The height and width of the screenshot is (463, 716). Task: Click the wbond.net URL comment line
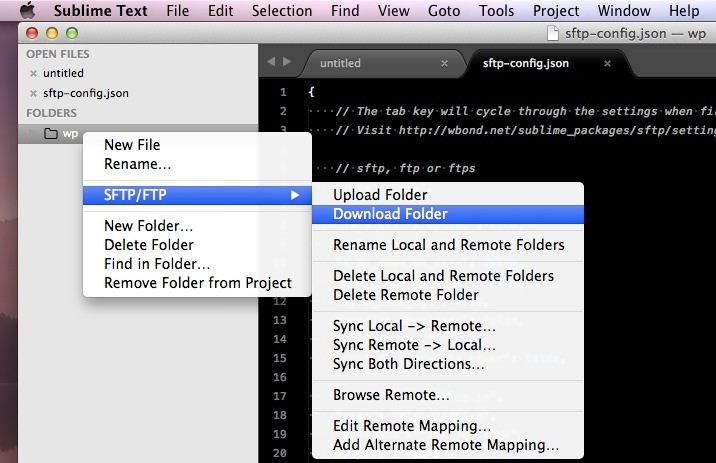(x=525, y=131)
